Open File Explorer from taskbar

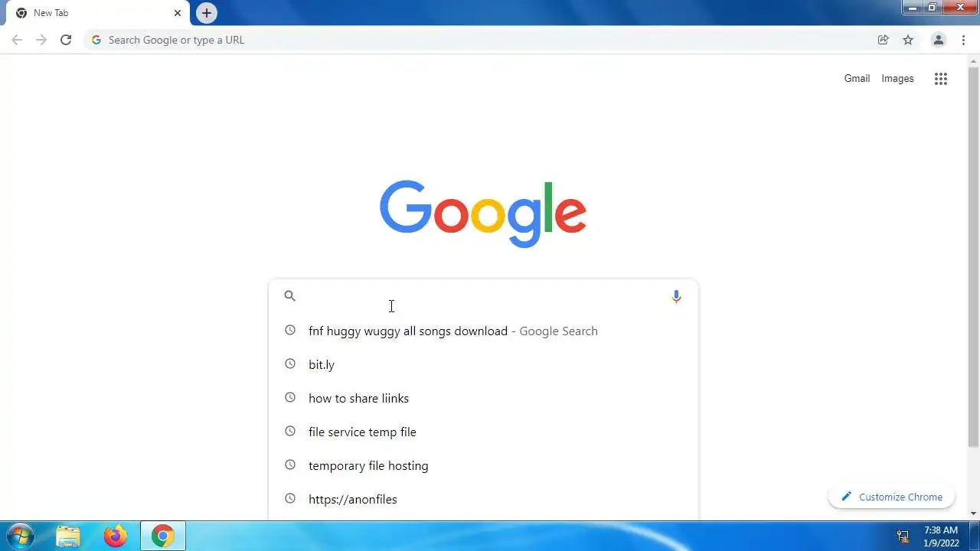(x=68, y=536)
